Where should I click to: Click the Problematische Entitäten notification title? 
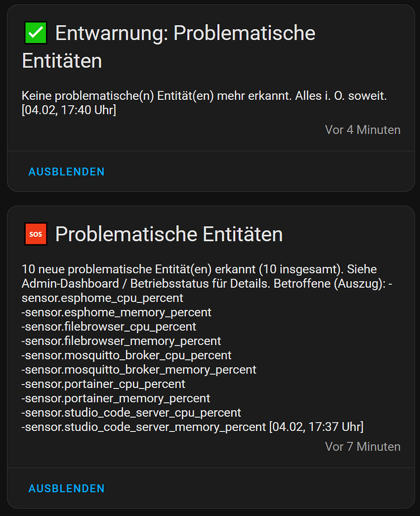click(x=169, y=233)
